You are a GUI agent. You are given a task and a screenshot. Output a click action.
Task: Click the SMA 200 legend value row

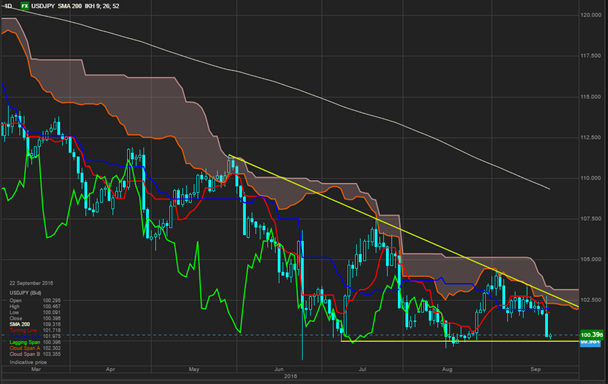[35, 324]
